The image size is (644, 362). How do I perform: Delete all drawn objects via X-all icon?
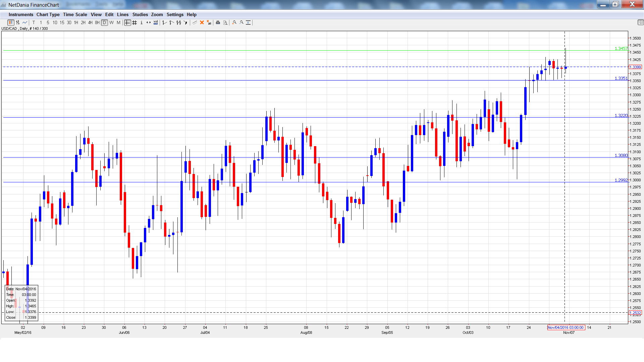click(x=209, y=22)
